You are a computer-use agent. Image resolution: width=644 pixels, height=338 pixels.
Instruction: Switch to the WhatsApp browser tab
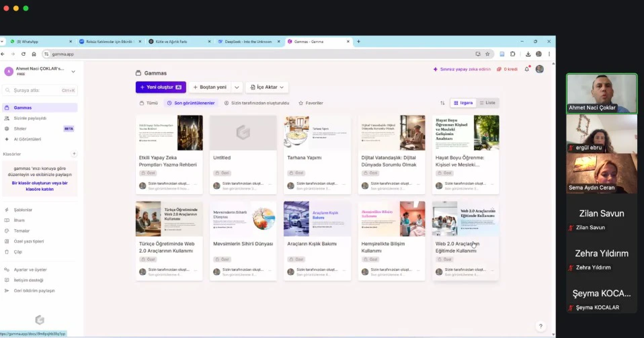pos(27,42)
